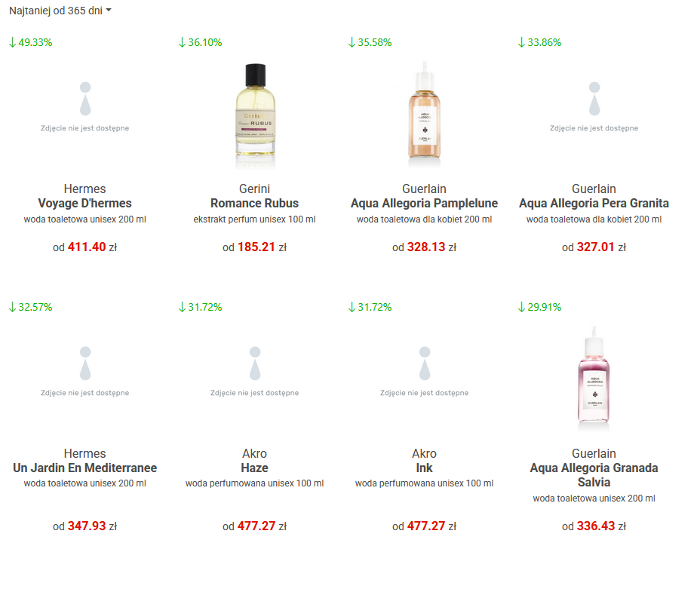700x589 pixels.
Task: Open the Voyage D'hermes product link
Action: (x=84, y=203)
